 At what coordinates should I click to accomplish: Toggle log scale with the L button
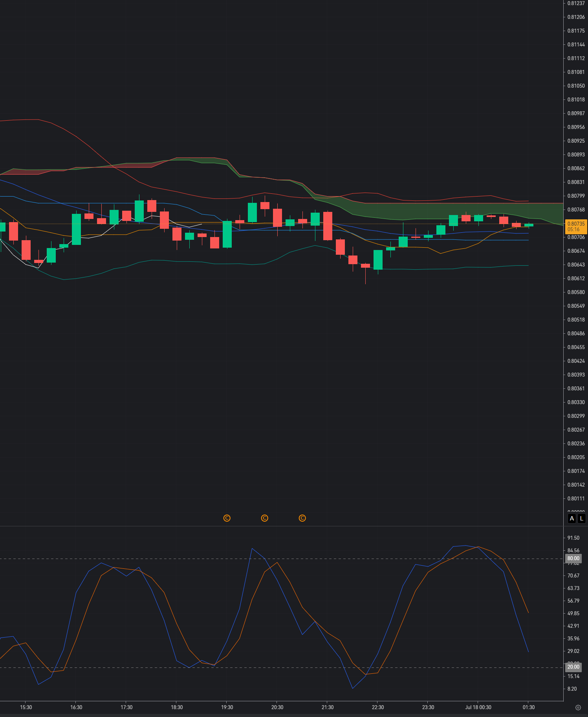[x=582, y=518]
